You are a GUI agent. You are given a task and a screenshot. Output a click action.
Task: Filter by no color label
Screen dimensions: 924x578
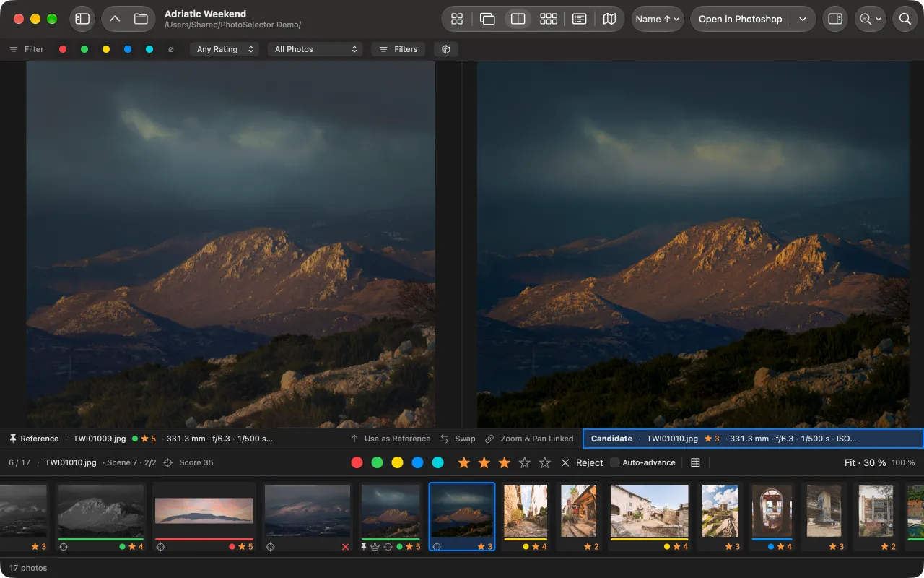171,49
